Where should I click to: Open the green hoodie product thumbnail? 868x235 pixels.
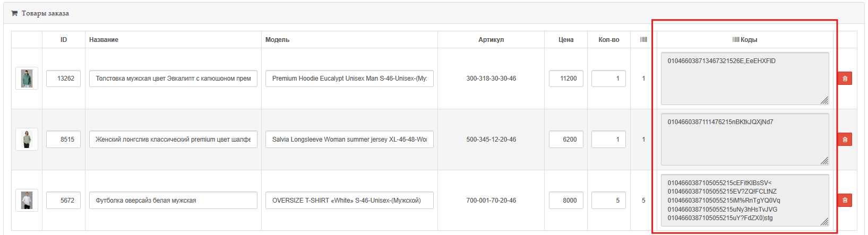pos(27,79)
